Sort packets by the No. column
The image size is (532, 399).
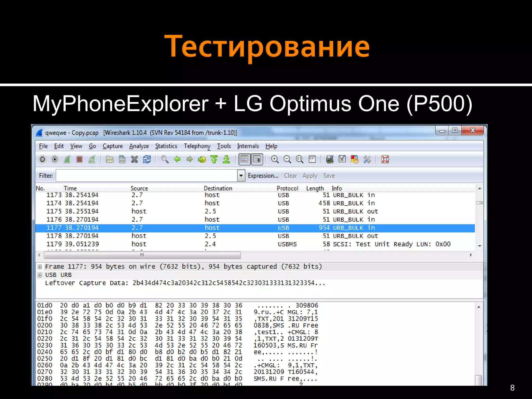49,188
